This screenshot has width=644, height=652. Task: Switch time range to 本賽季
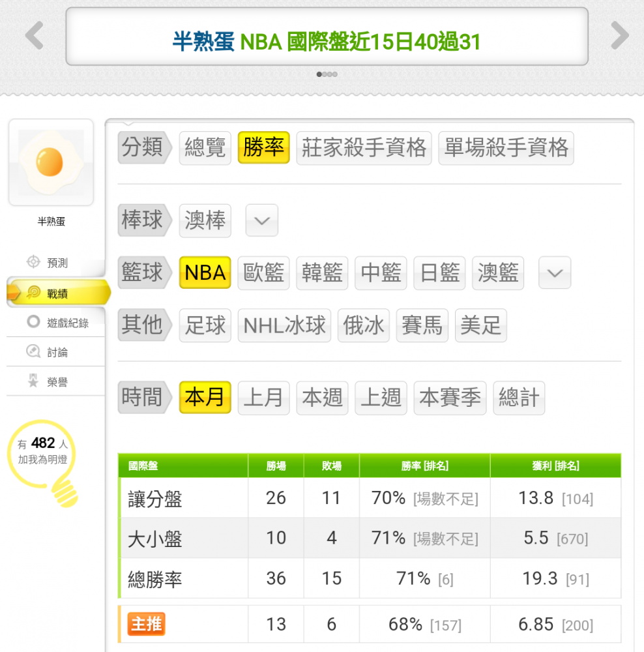coord(450,398)
